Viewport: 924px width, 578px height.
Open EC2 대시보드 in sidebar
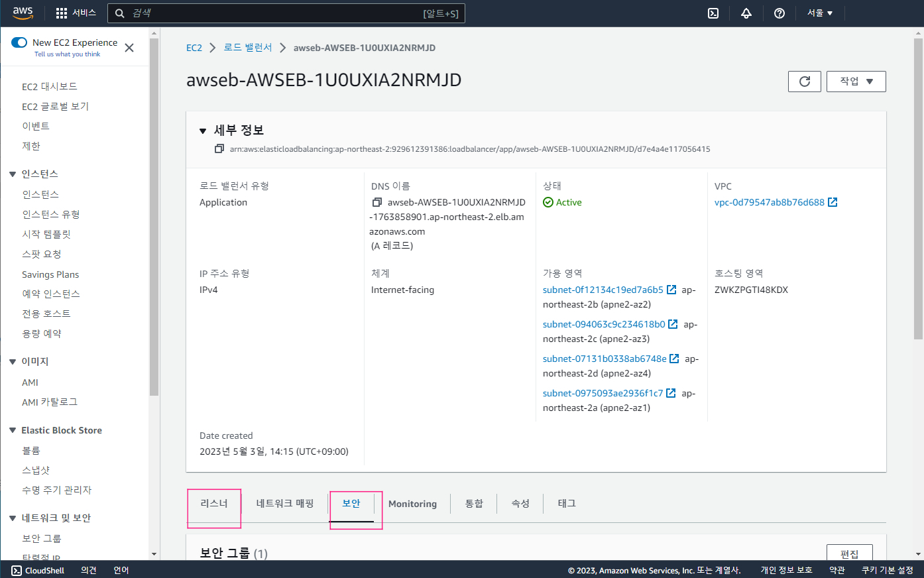(x=50, y=87)
